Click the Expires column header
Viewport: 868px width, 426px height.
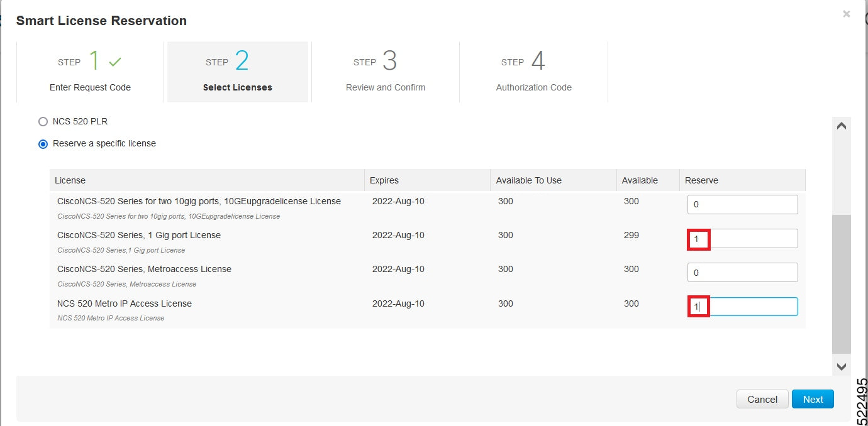[384, 180]
